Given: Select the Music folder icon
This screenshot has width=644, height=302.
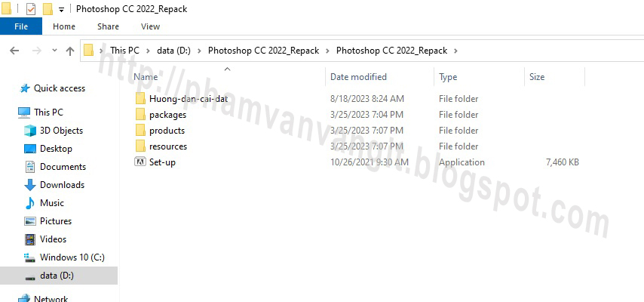Looking at the screenshot, I should (30, 203).
